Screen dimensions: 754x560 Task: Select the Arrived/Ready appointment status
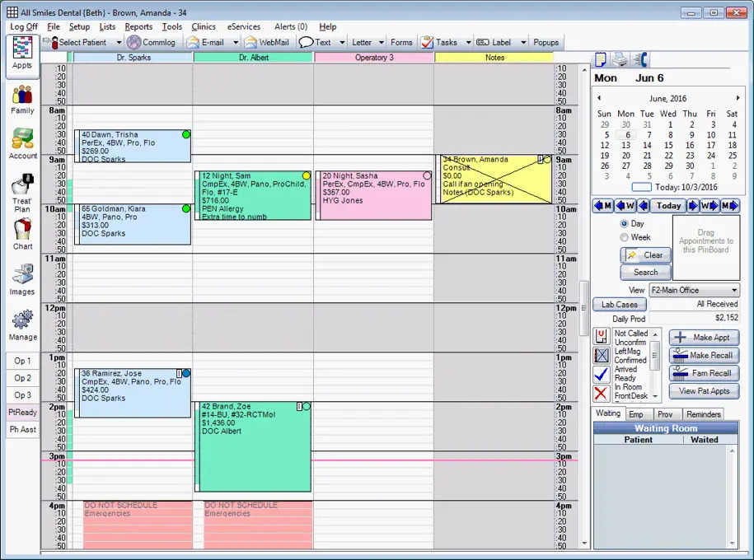602,373
